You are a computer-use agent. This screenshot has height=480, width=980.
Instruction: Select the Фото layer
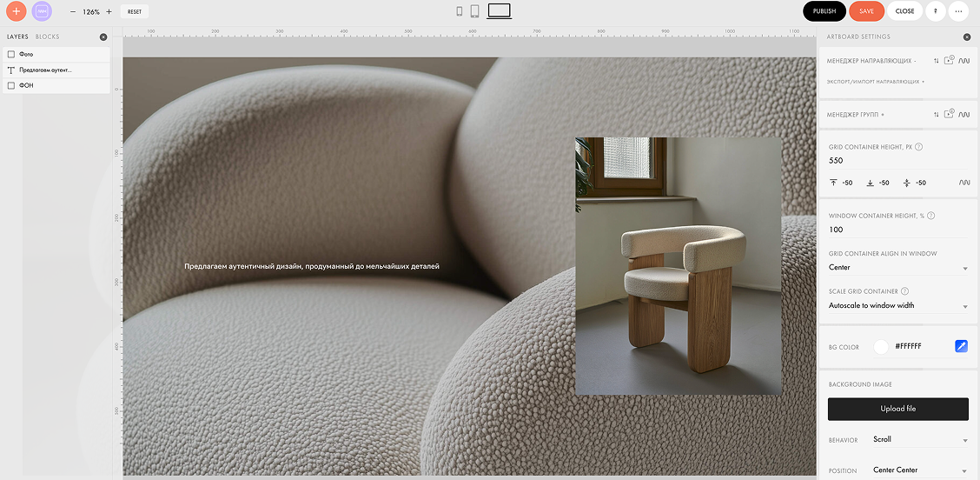pyautogui.click(x=27, y=54)
